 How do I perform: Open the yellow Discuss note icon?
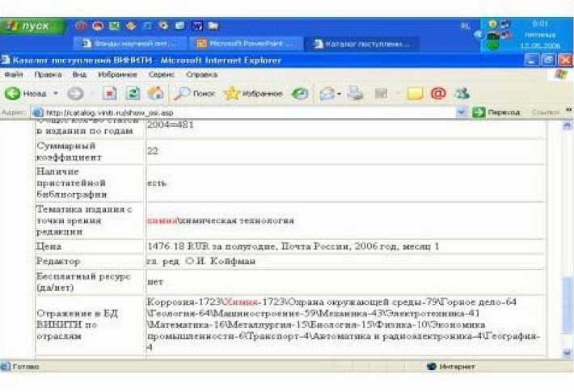(x=415, y=94)
